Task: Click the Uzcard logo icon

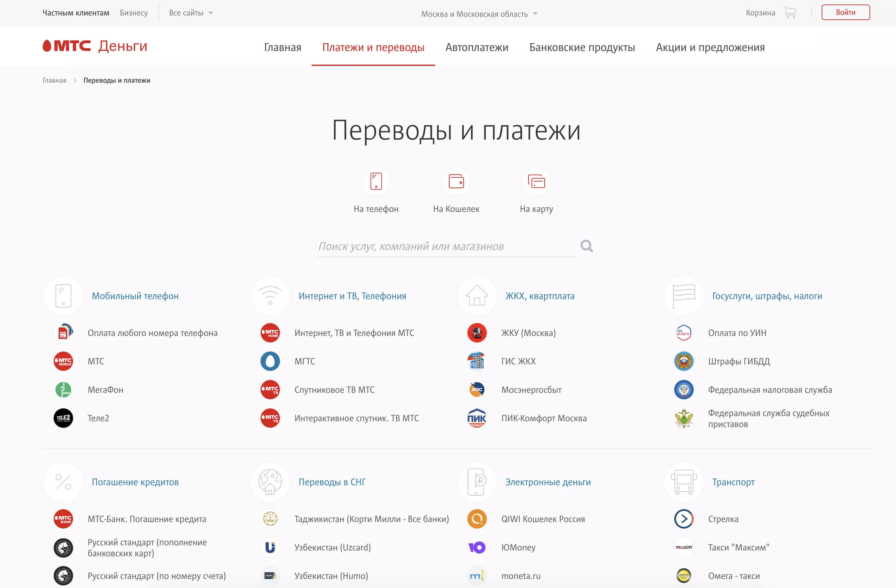Action: pyautogui.click(x=270, y=547)
